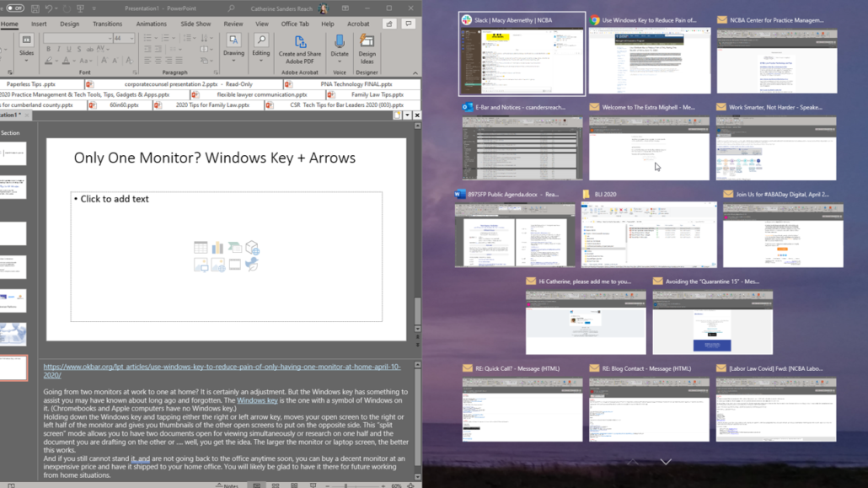Toggle the AutoSave switch

click(x=14, y=8)
